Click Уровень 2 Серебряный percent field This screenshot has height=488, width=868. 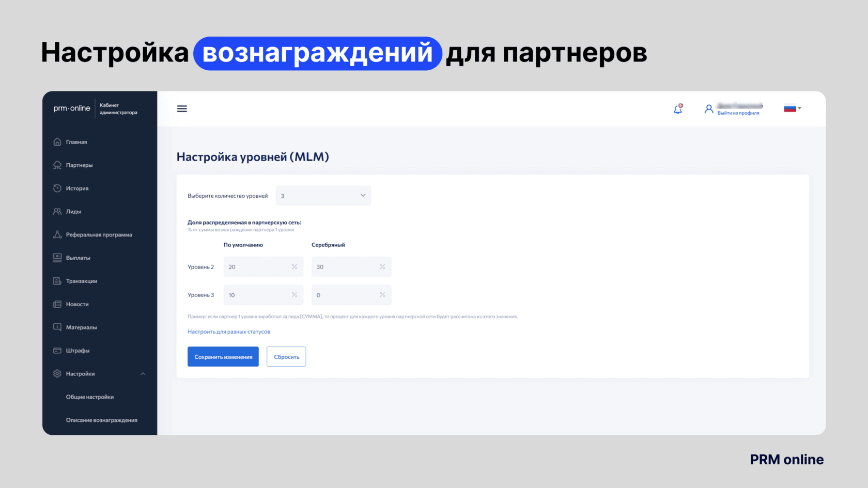346,267
